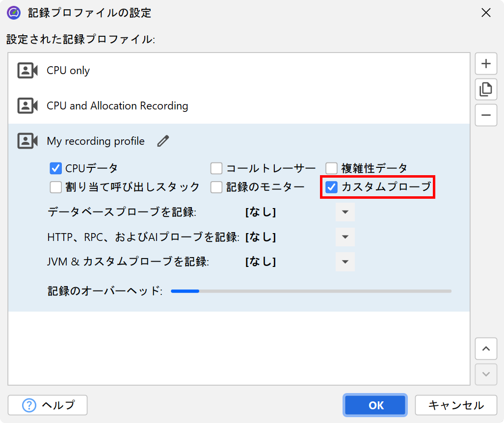504x423 pixels.
Task: Click the キャンセル button
Action: pyautogui.click(x=456, y=405)
